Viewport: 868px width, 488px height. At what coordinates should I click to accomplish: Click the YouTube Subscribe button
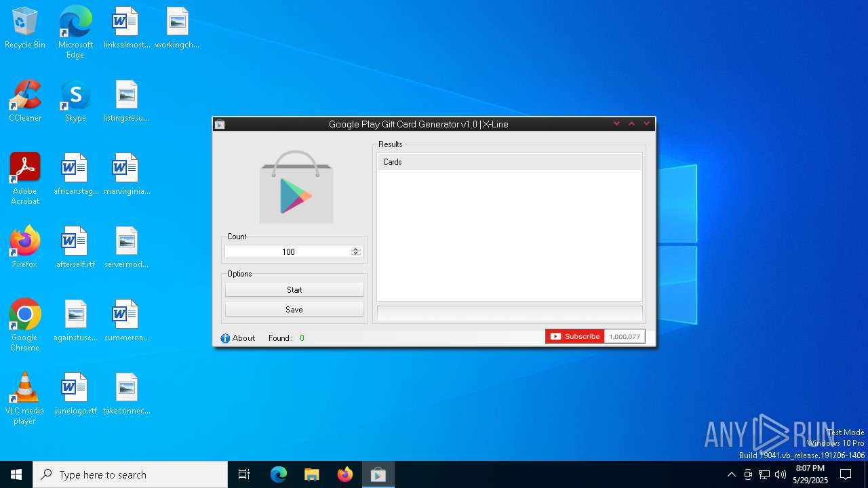tap(574, 336)
